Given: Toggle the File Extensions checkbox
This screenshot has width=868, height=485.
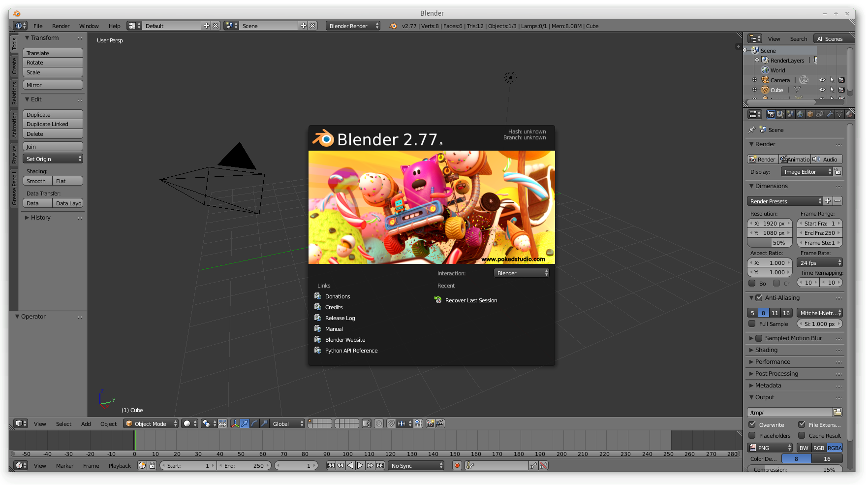Looking at the screenshot, I should pyautogui.click(x=802, y=424).
